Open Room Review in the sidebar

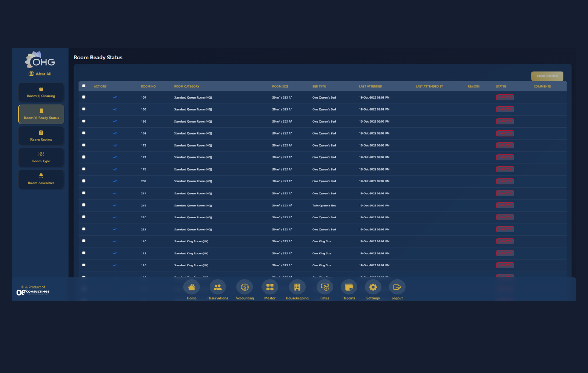41,136
